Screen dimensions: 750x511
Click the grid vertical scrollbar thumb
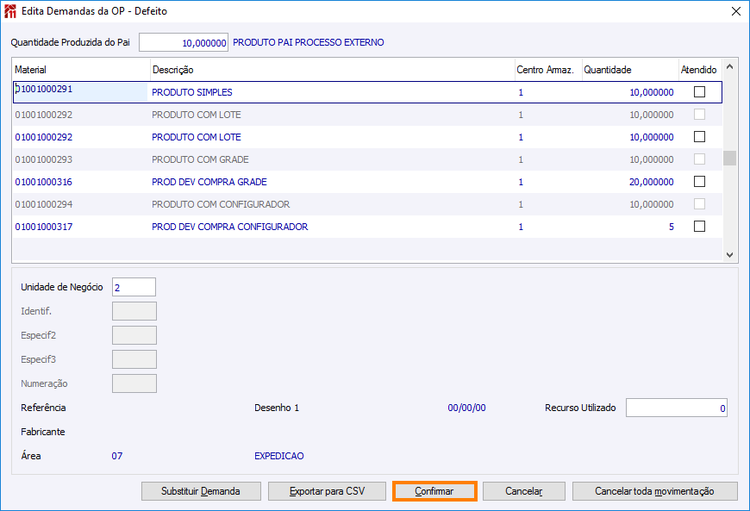(x=729, y=158)
